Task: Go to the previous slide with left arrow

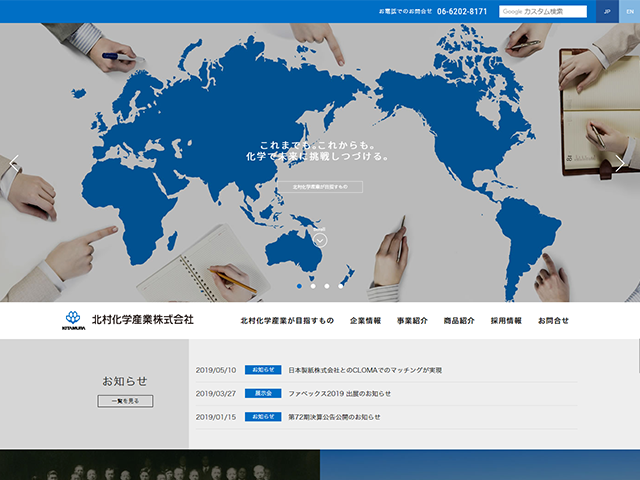Action: 14,163
